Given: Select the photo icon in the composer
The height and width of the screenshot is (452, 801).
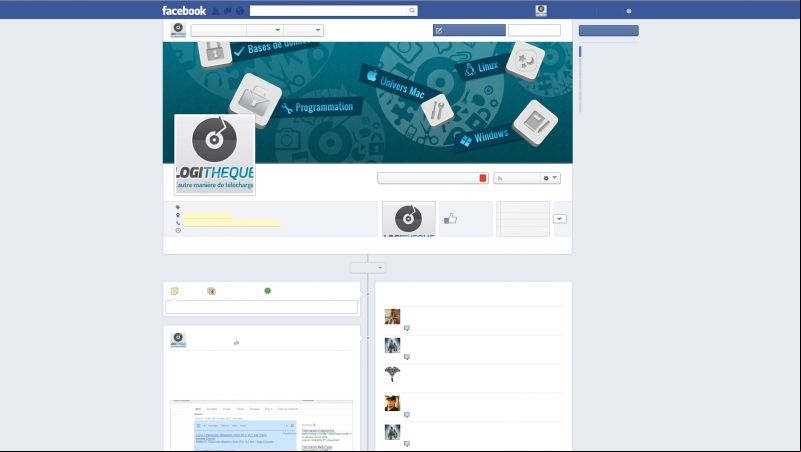Looking at the screenshot, I should point(211,291).
